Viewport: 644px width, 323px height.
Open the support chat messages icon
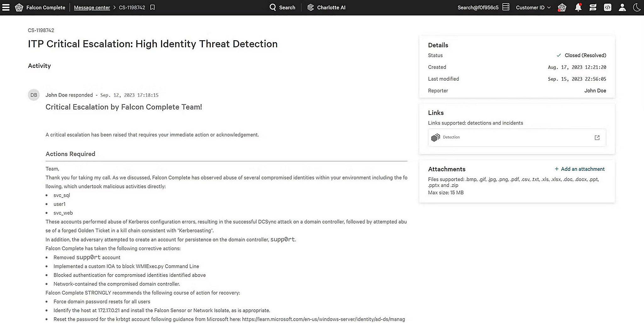pyautogui.click(x=593, y=8)
